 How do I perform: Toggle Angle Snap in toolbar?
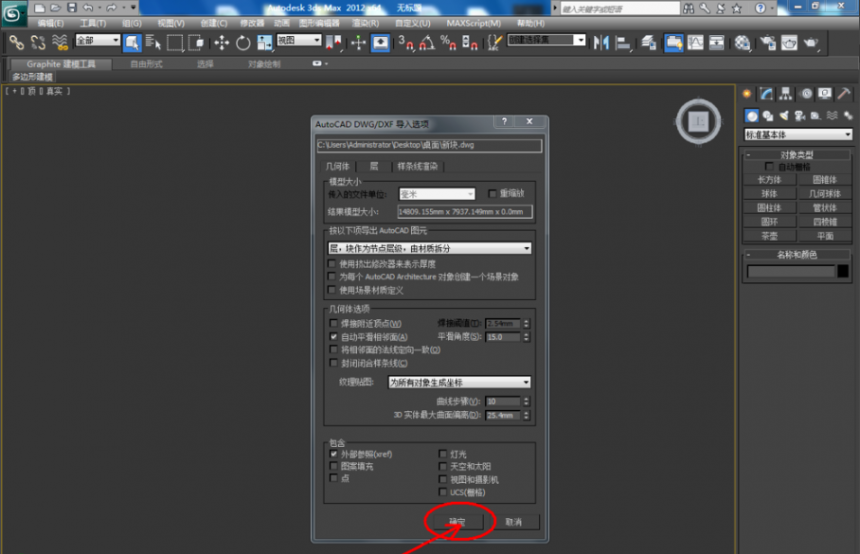tap(427, 42)
